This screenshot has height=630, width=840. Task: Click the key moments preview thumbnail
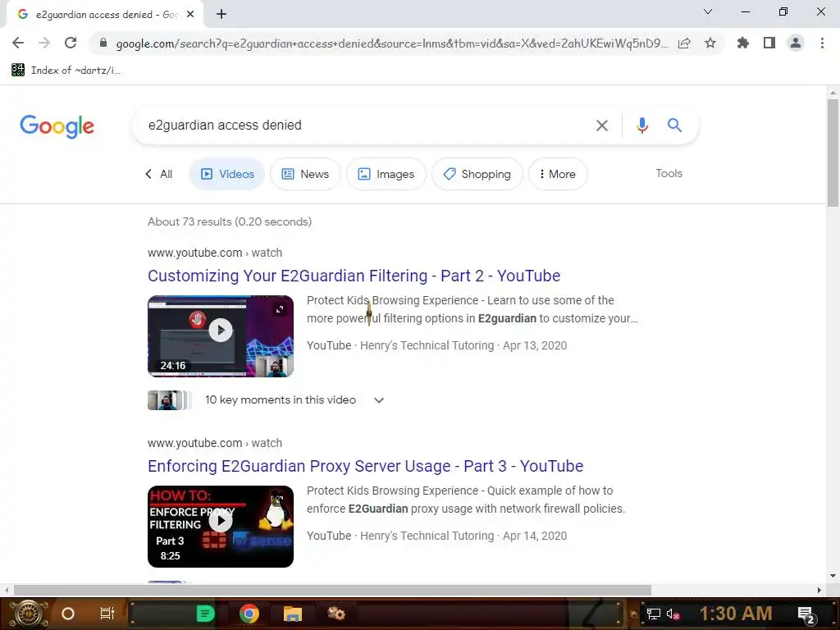[x=169, y=400]
